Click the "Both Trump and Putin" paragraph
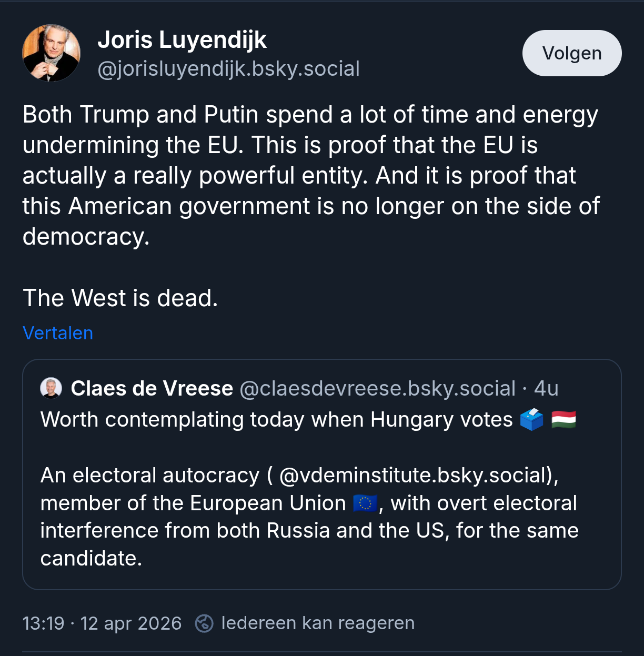 (310, 175)
